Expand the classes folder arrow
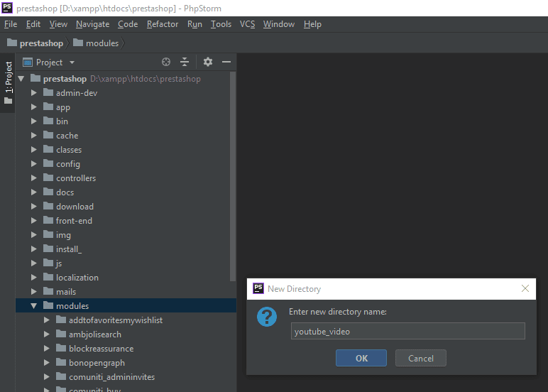548x392 pixels. (x=34, y=150)
